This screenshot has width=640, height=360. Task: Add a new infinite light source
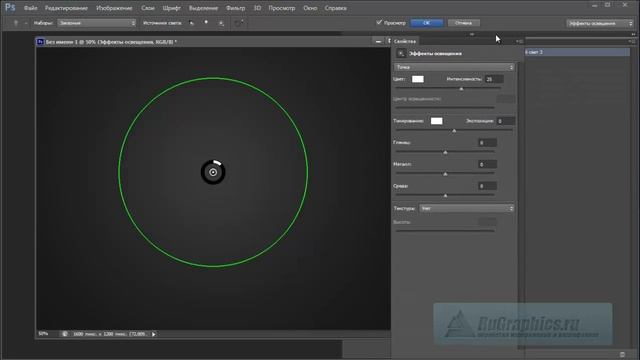pyautogui.click(x=221, y=23)
